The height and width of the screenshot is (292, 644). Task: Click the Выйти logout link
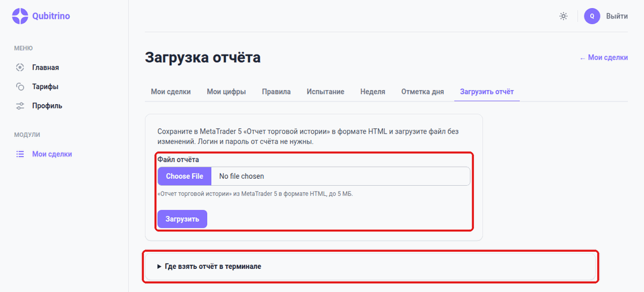[x=617, y=16]
